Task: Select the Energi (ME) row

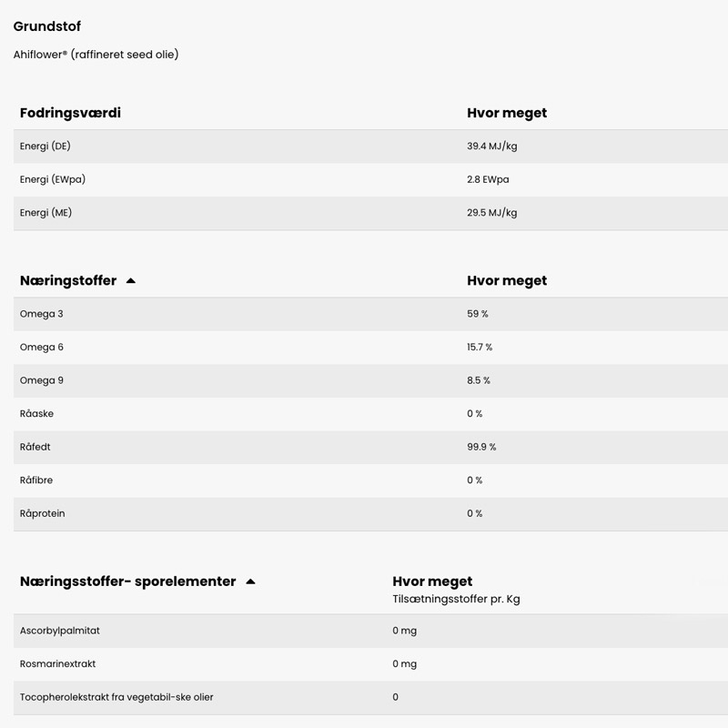Action: (x=370, y=213)
